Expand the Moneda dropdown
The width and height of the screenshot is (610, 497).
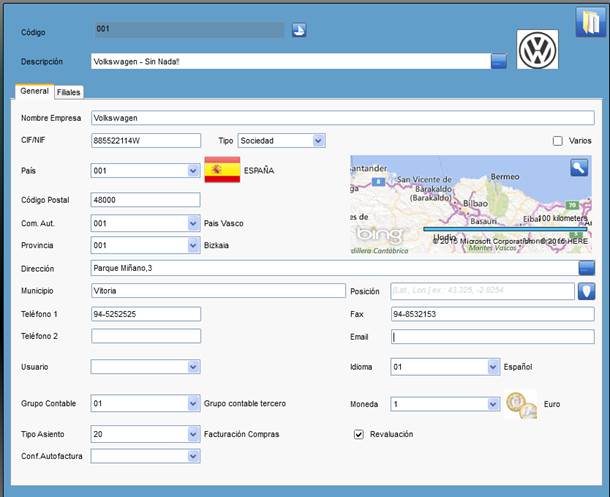click(493, 404)
